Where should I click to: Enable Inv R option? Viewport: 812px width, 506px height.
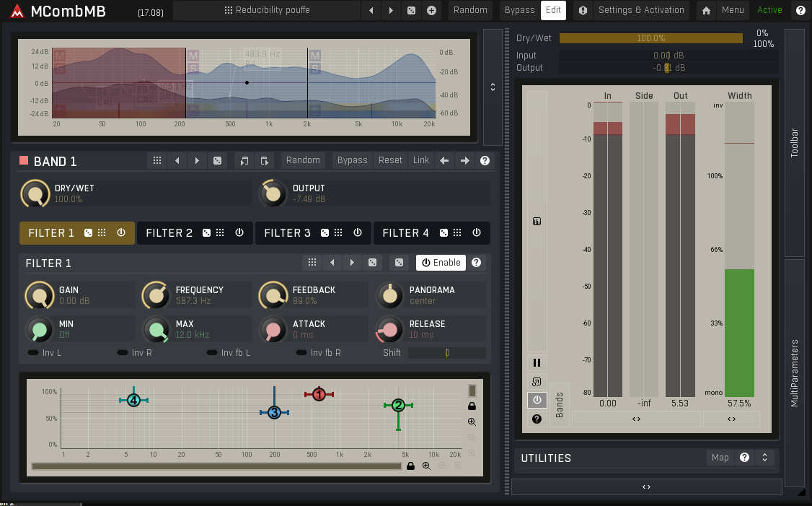pyautogui.click(x=135, y=352)
